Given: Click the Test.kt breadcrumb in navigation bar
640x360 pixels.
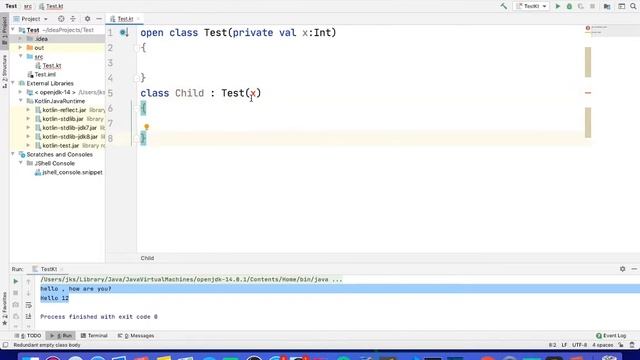Looking at the screenshot, I should click(51, 6).
